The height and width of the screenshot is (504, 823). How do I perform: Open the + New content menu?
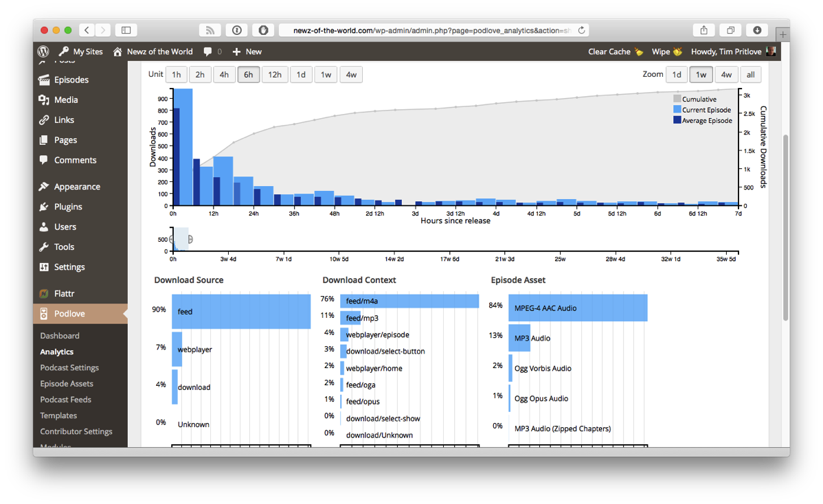[247, 51]
